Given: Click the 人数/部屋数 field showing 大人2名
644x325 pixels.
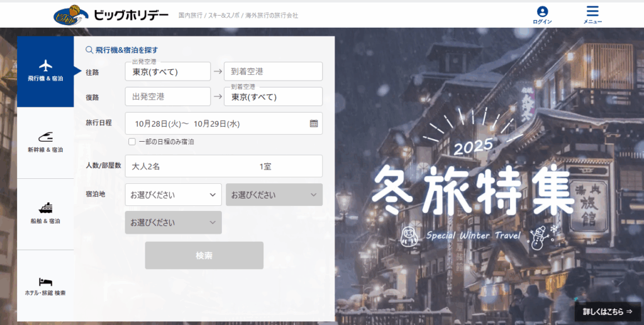Looking at the screenshot, I should click(x=223, y=166).
